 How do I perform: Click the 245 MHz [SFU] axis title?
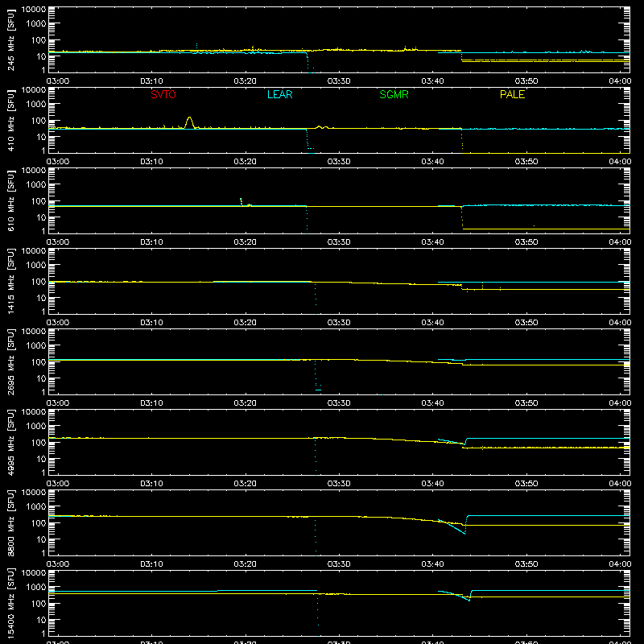click(x=10, y=39)
